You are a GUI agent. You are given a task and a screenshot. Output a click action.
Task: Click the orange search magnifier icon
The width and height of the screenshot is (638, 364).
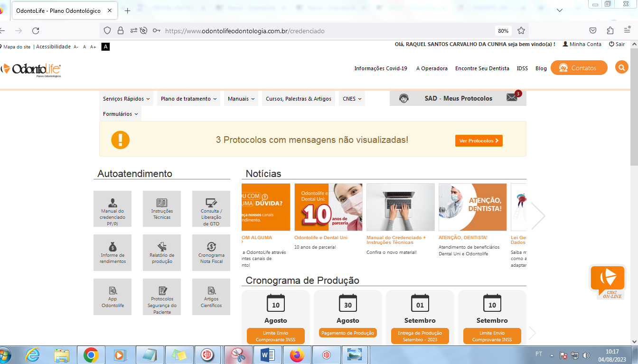(x=621, y=67)
